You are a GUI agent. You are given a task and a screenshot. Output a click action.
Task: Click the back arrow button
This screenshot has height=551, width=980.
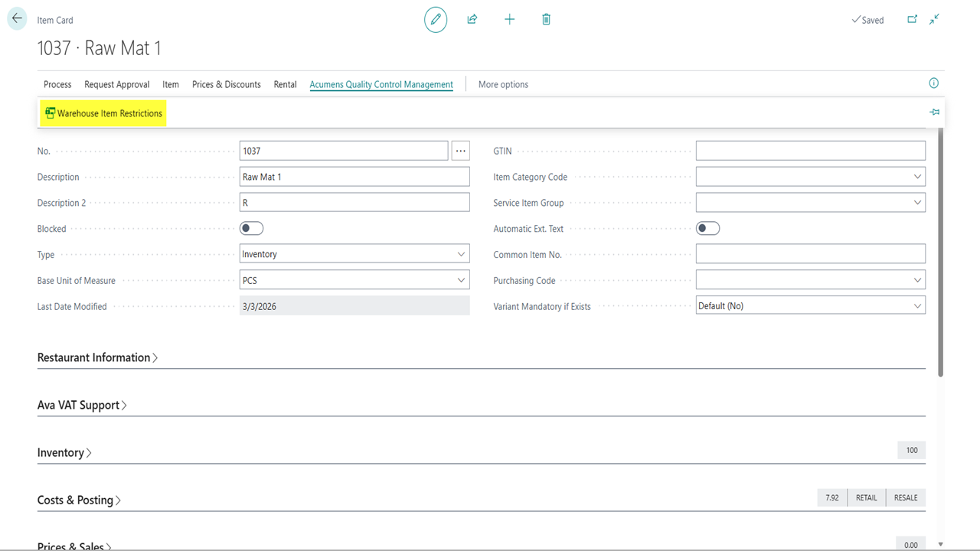pos(18,19)
